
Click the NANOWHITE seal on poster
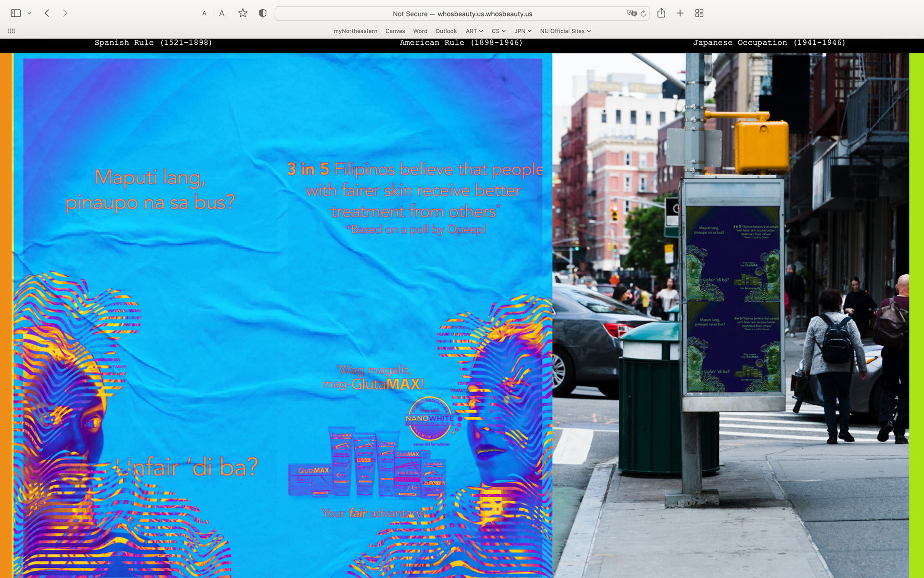point(430,419)
